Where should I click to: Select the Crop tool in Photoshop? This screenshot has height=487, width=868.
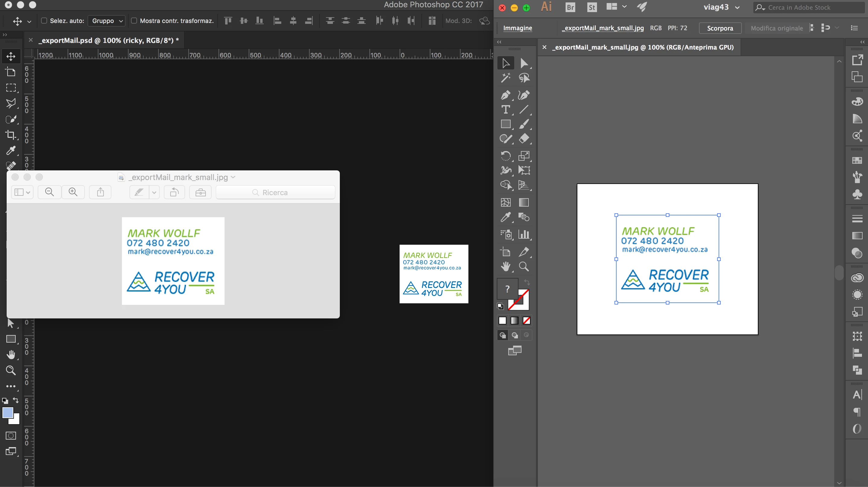click(11, 135)
